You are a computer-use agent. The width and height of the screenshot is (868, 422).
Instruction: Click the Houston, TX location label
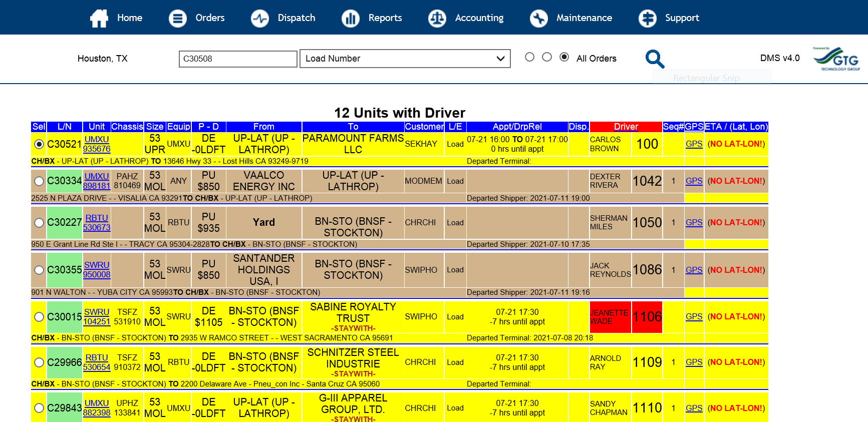point(103,59)
